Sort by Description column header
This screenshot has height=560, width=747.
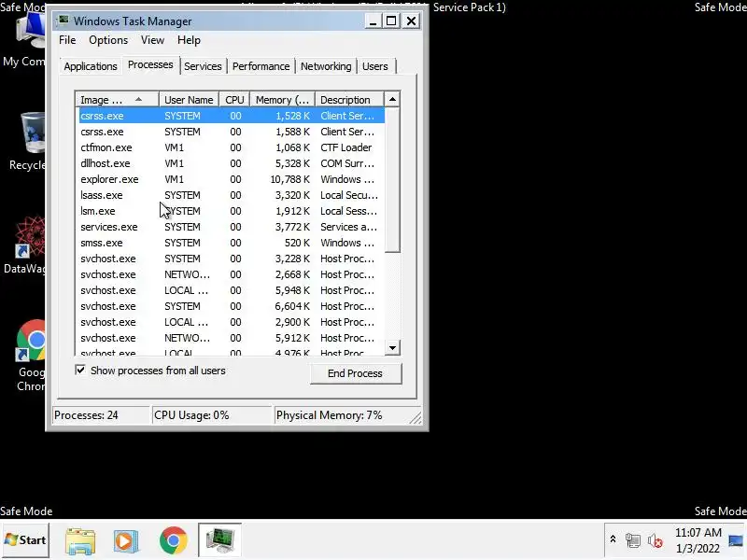tap(349, 100)
